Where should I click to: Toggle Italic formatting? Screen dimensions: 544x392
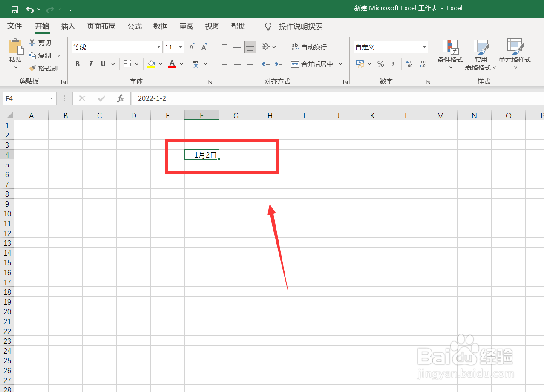click(x=90, y=64)
